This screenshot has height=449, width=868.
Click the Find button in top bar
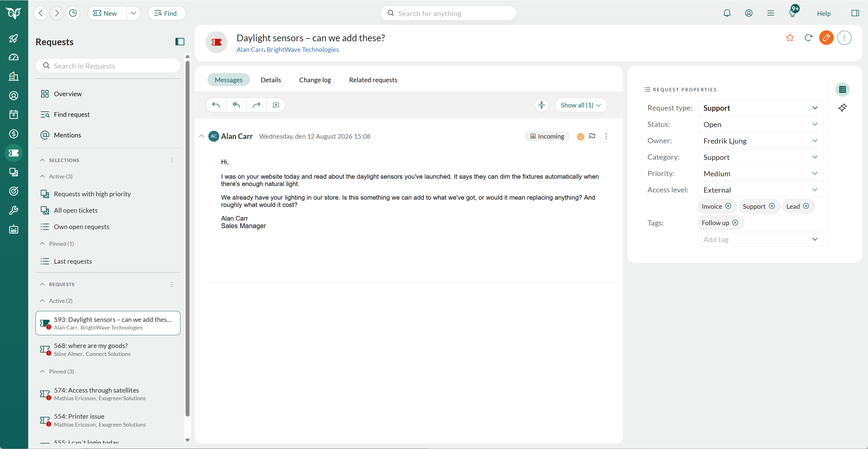[x=167, y=13]
